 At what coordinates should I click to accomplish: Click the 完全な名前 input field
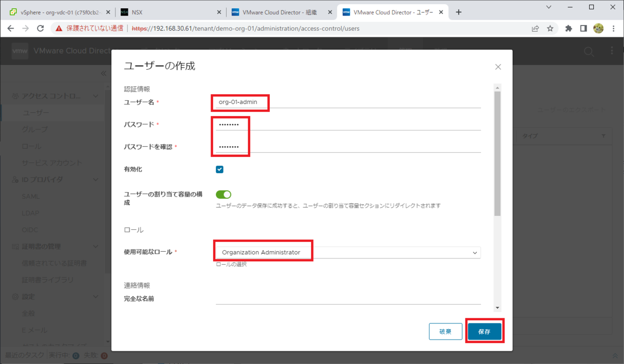tap(348, 298)
